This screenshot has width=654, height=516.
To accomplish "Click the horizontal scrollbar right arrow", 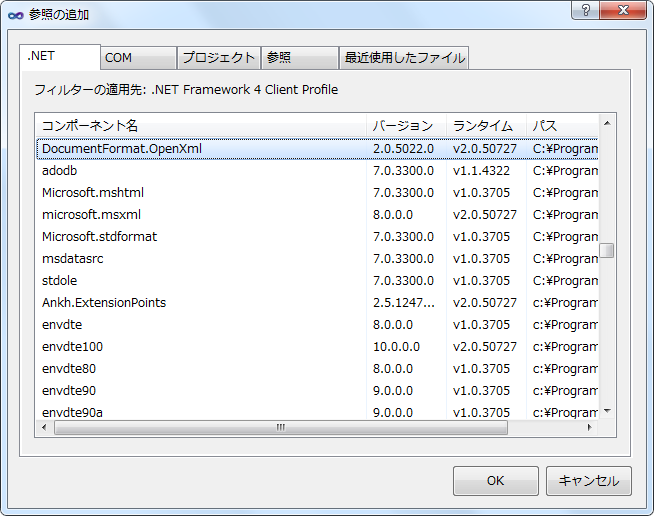I will (590, 427).
